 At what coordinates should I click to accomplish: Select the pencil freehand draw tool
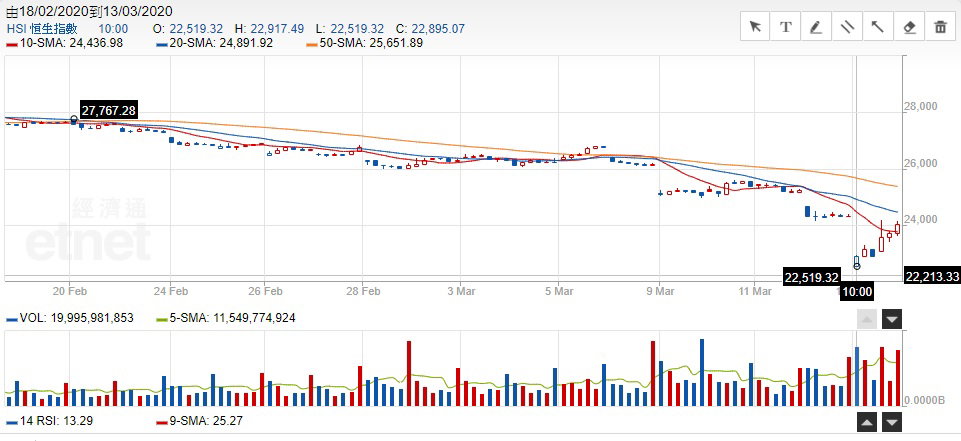click(816, 26)
